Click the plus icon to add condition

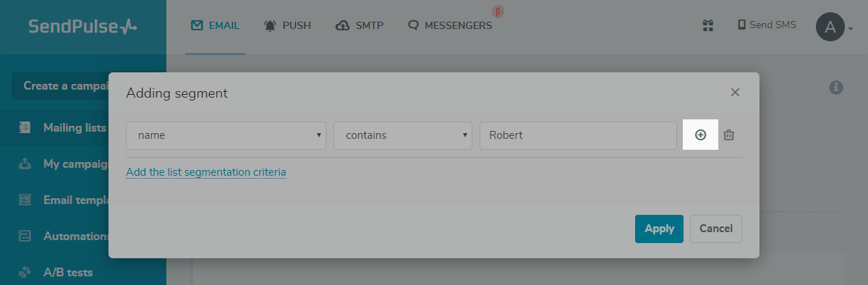click(700, 135)
